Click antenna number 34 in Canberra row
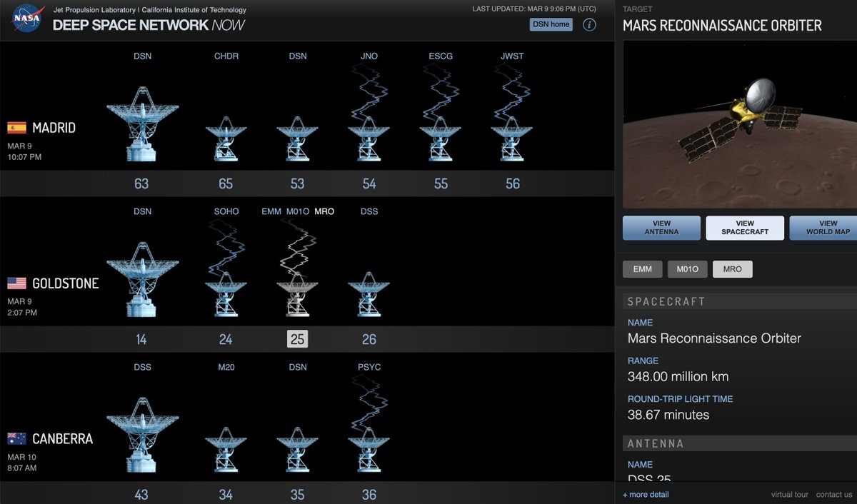 point(226,495)
